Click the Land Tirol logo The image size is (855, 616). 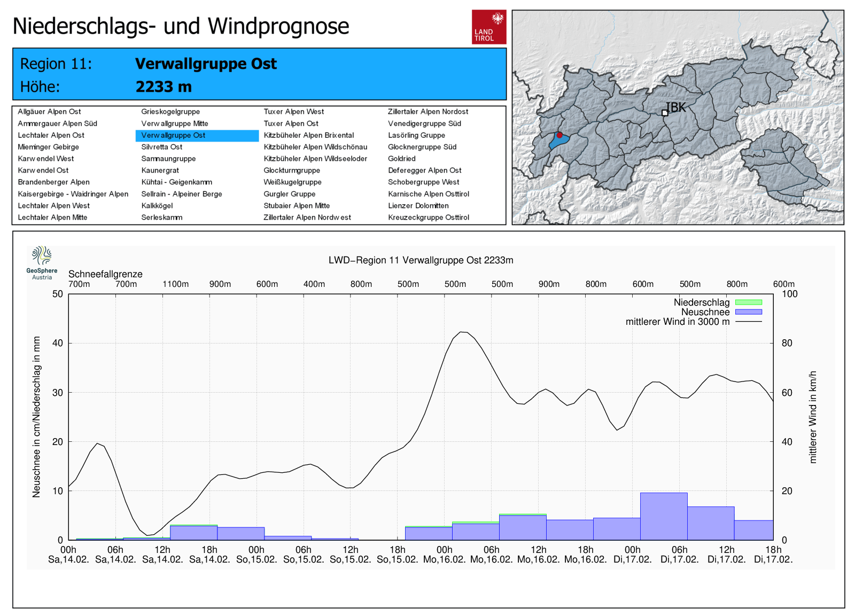coord(488,27)
